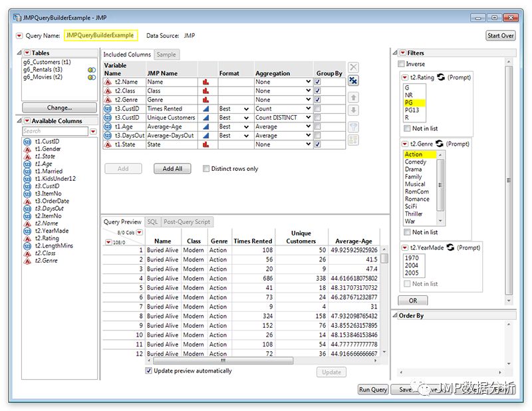
Task: Click red triangle menu on Filters panel
Action: tap(403, 53)
